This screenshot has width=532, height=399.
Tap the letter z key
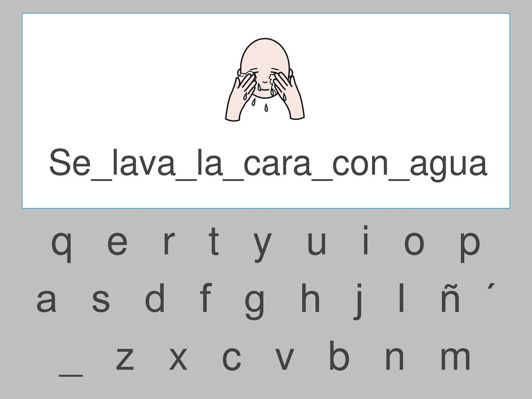pyautogui.click(x=125, y=358)
